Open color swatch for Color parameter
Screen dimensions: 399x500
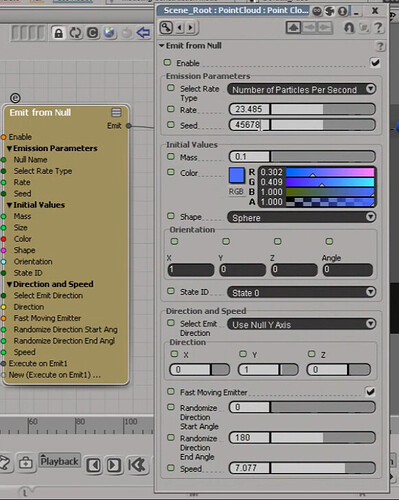(237, 176)
